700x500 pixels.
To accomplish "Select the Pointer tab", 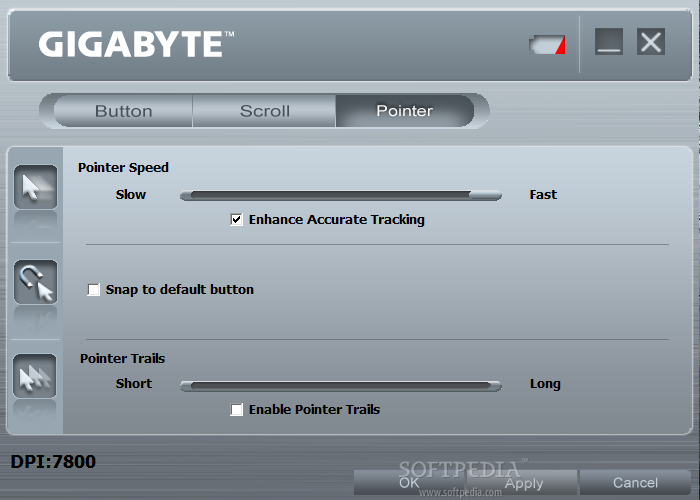I will point(404,111).
